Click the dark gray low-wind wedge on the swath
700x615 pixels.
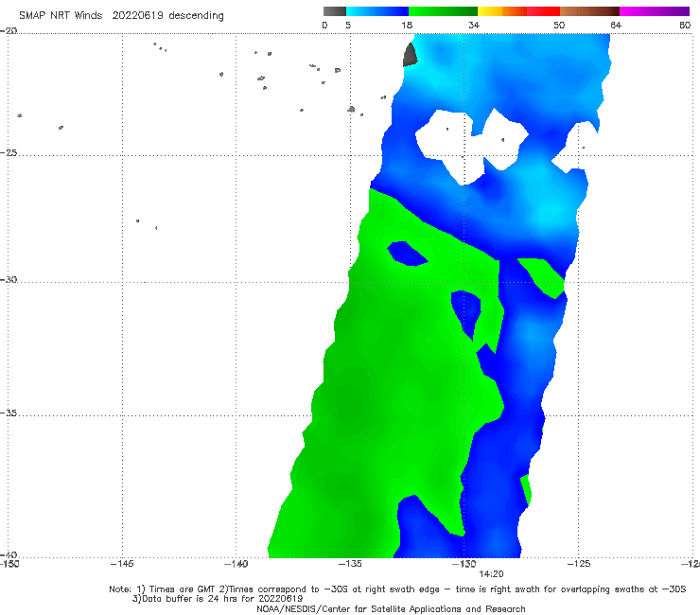410,56
